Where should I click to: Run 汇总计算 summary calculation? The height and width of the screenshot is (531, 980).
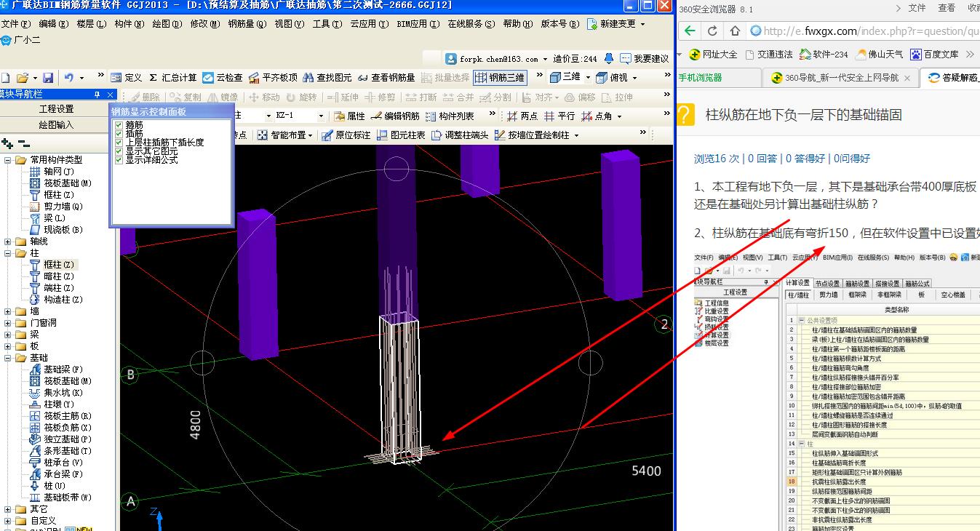173,78
